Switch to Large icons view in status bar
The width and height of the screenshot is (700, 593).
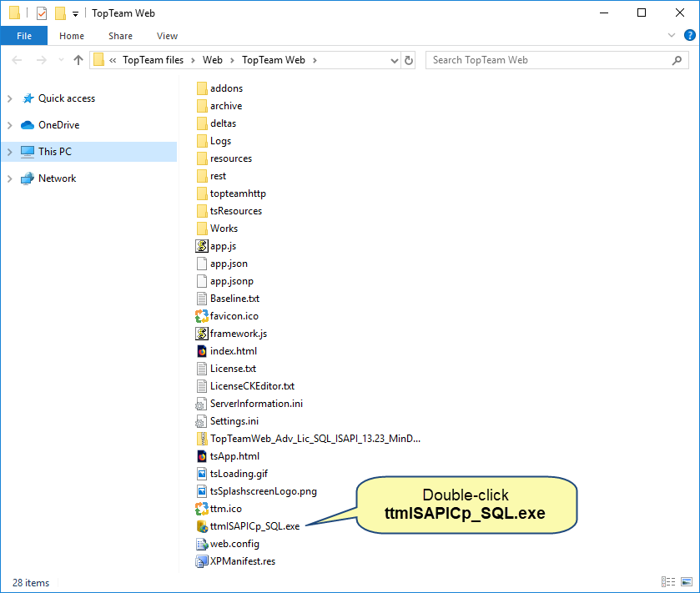coord(687,581)
